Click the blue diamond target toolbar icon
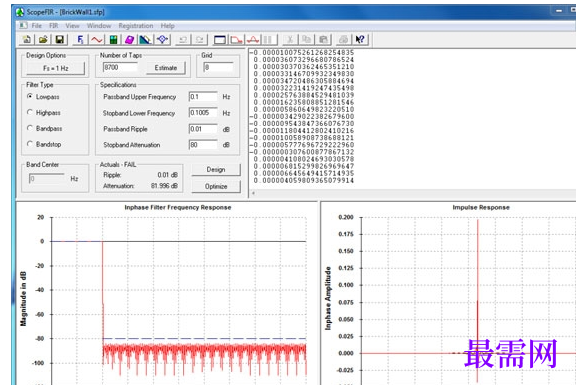The height and width of the screenshot is (385, 576). coord(162,39)
